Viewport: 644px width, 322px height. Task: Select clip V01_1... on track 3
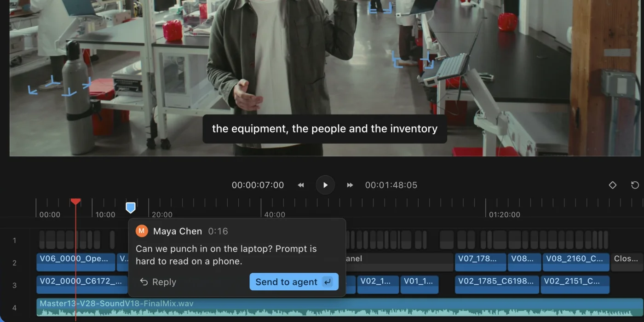tap(420, 285)
